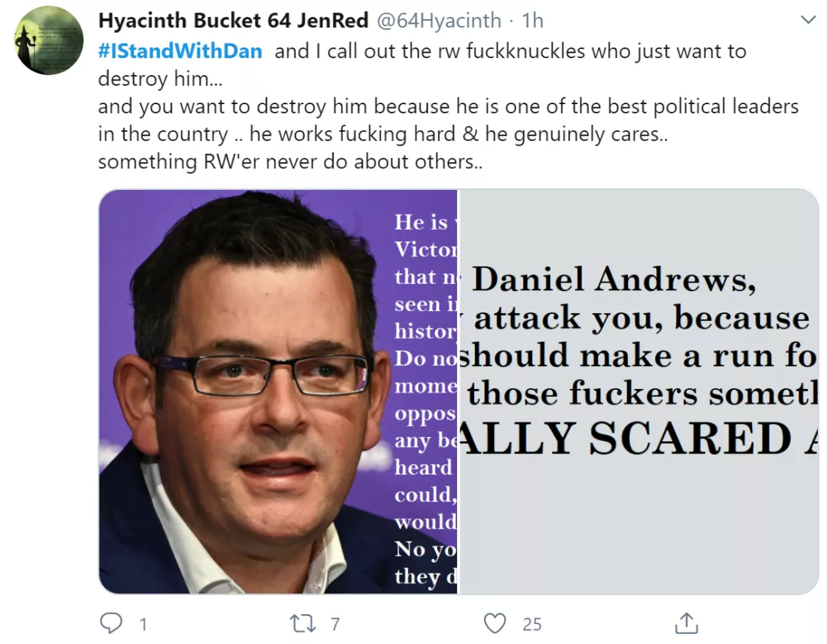Click the 'REALLY SCARED' bold text in image

point(639,438)
